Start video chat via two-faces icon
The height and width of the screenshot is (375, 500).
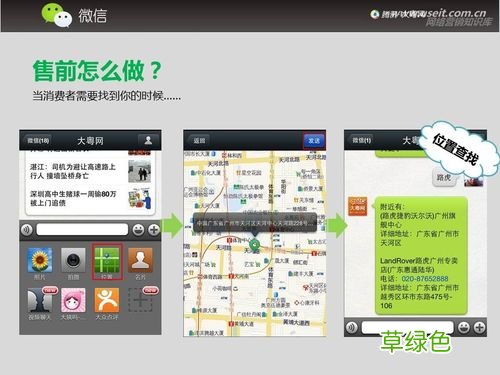pyautogui.click(x=40, y=300)
